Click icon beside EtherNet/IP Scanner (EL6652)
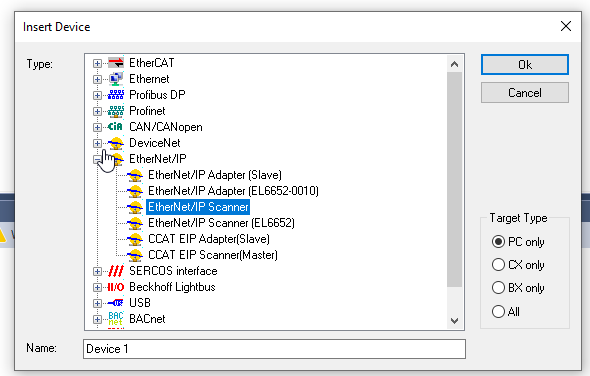The width and height of the screenshot is (590, 376). [135, 223]
